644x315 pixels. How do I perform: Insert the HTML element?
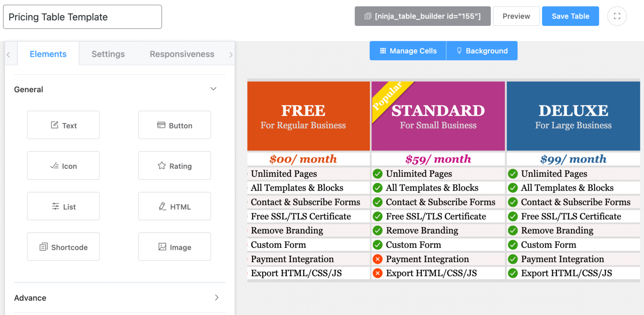coord(174,206)
